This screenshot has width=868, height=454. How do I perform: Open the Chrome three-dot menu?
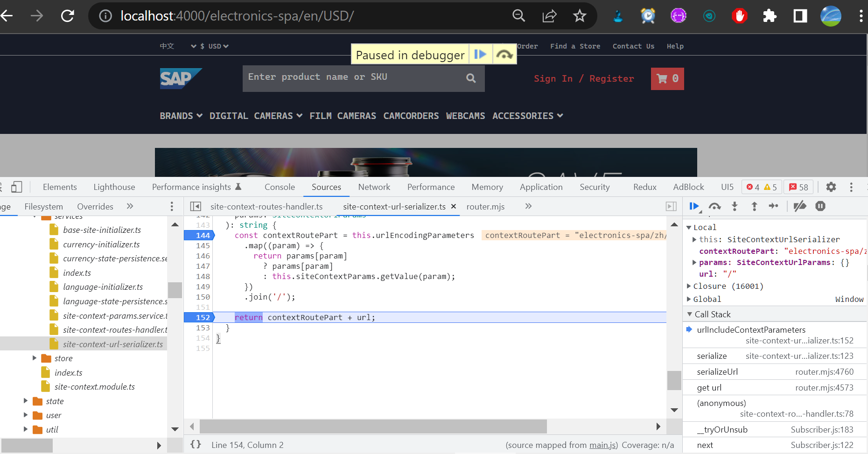pos(861,16)
